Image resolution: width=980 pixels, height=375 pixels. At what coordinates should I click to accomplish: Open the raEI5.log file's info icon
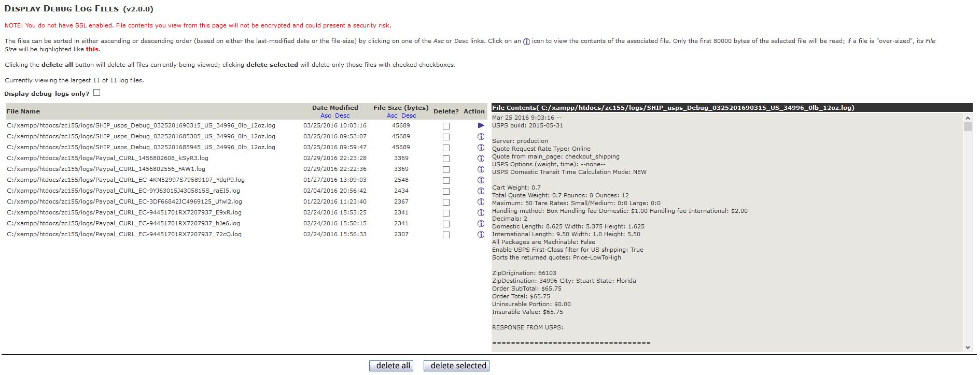click(481, 191)
